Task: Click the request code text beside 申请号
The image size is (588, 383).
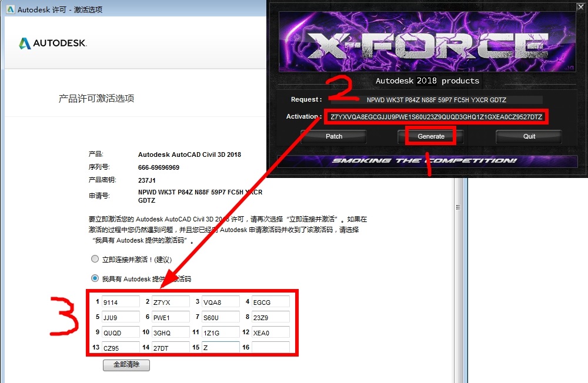Action: pos(201,196)
